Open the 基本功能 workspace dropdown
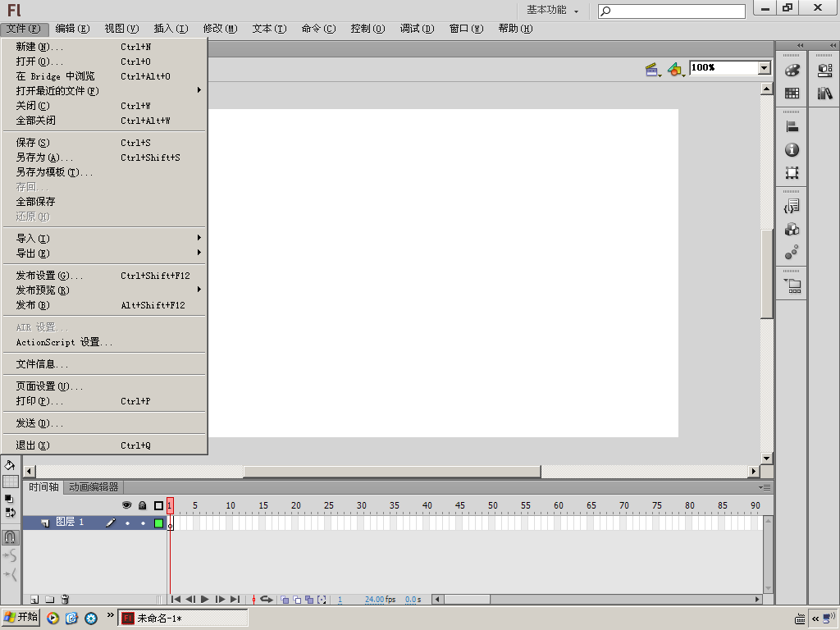Screen dimensions: 840x630 [552, 10]
